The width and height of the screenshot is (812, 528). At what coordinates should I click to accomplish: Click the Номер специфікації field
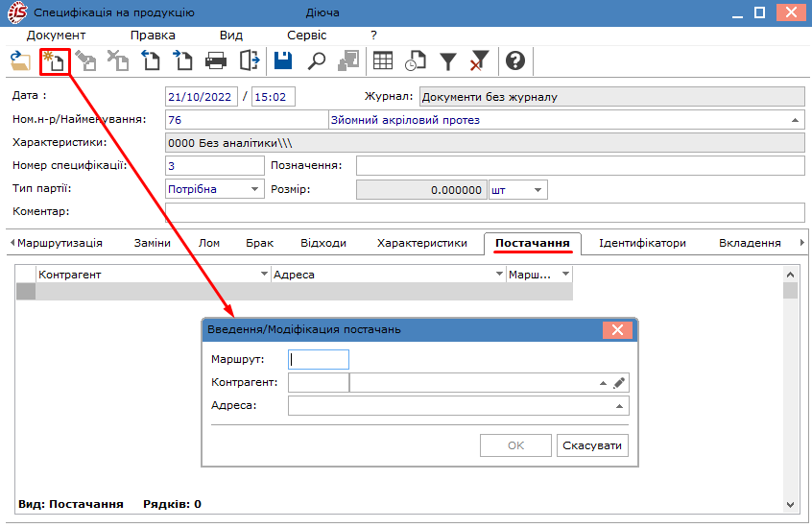click(x=215, y=166)
